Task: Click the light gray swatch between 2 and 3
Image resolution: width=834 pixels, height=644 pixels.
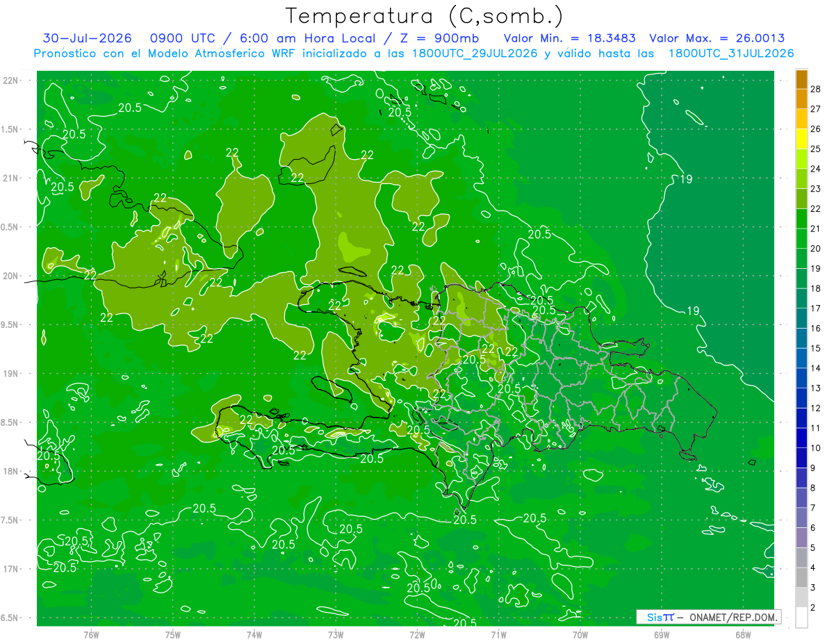Action: click(801, 597)
